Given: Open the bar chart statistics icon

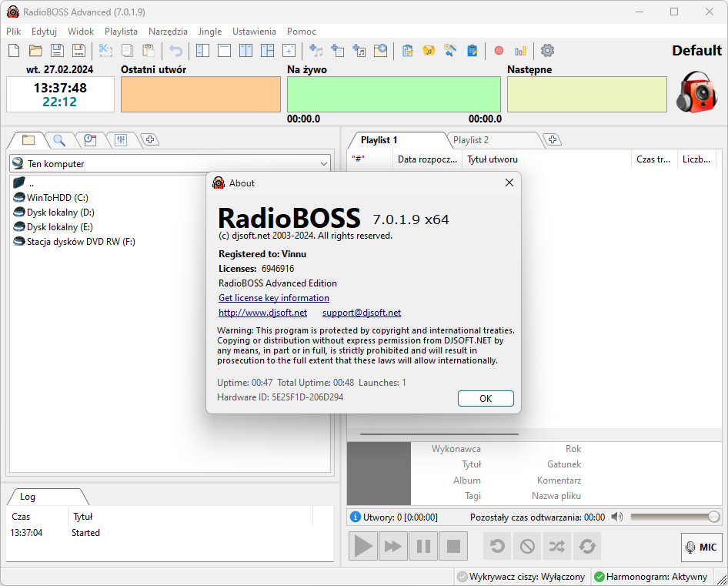Looking at the screenshot, I should click(x=520, y=50).
